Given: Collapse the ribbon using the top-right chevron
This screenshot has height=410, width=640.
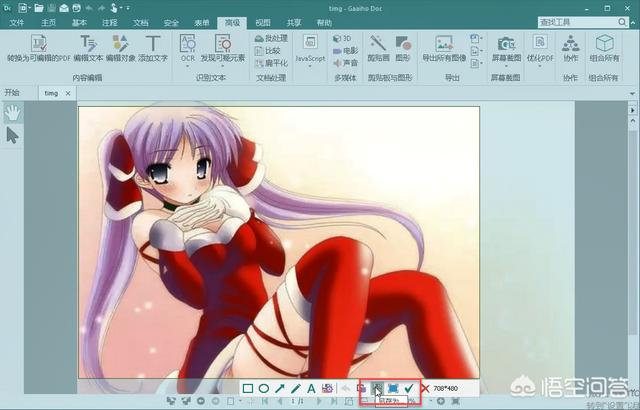Looking at the screenshot, I should point(632,22).
